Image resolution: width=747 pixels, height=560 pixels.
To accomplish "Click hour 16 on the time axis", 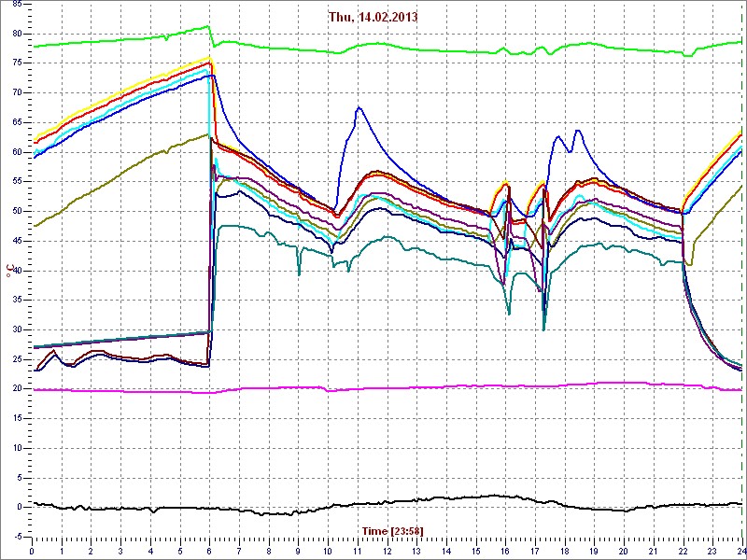I will (x=505, y=551).
